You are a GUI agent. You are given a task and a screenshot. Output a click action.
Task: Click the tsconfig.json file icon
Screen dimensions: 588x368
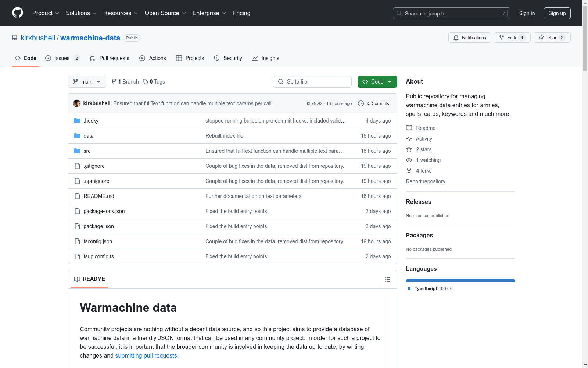(x=77, y=241)
